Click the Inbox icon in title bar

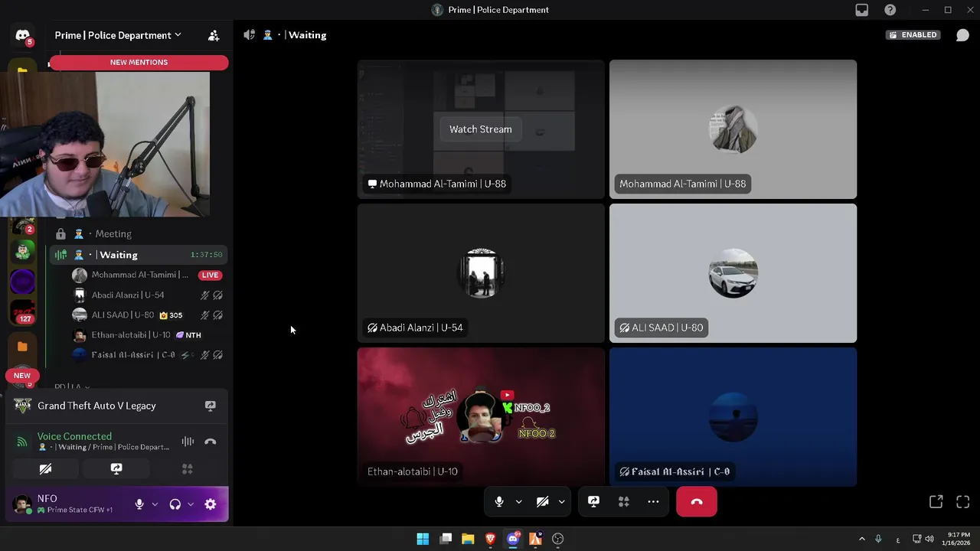point(862,10)
